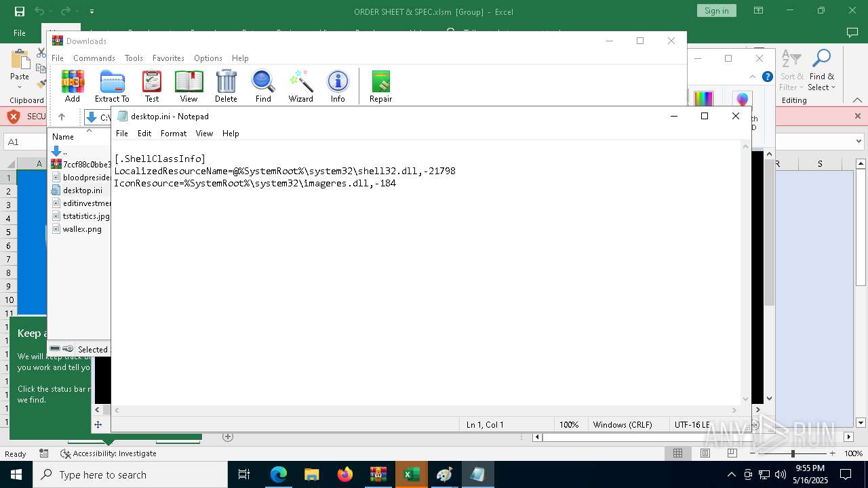Click Excel's Save icon in the title bar
Viewport: 868px width, 488px height.
[19, 11]
